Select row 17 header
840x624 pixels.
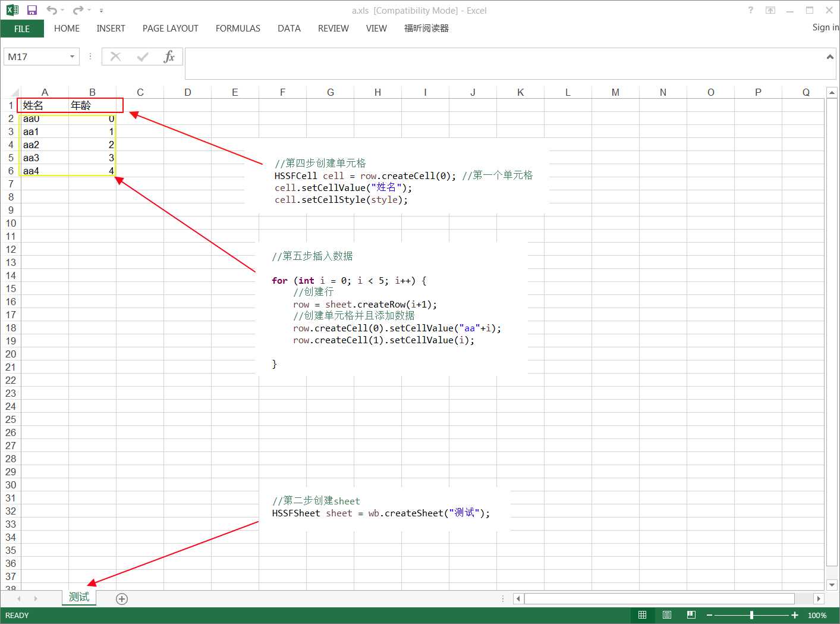11,315
